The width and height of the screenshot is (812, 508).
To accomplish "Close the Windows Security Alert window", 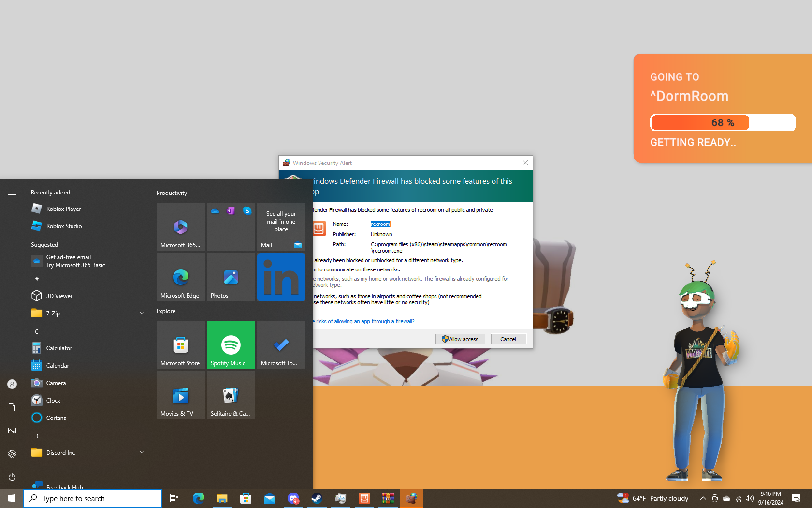I will (525, 163).
